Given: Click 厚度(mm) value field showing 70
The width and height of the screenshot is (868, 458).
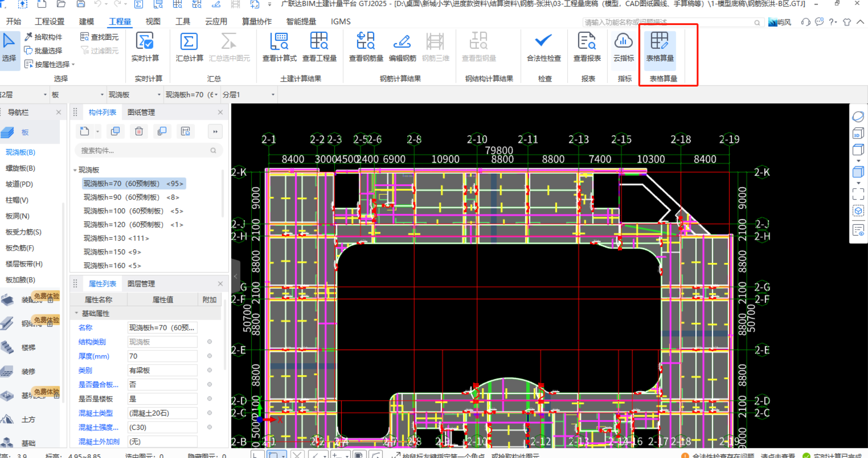Looking at the screenshot, I should (x=162, y=356).
